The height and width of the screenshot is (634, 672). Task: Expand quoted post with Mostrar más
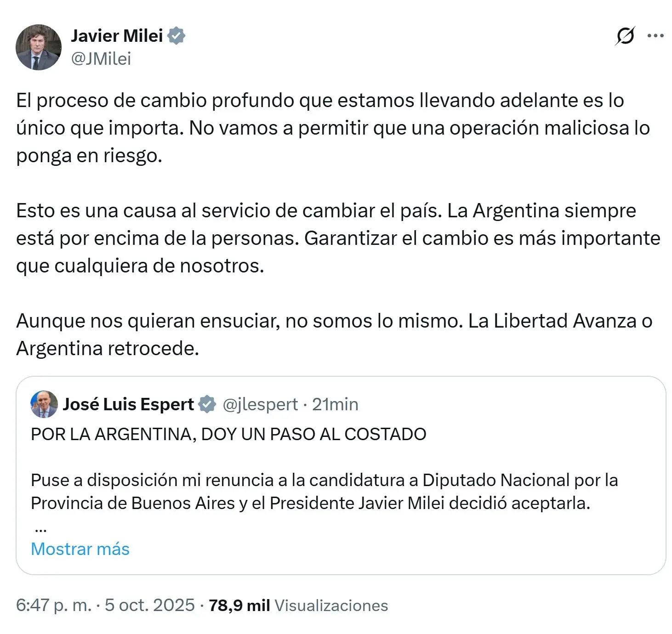(80, 549)
